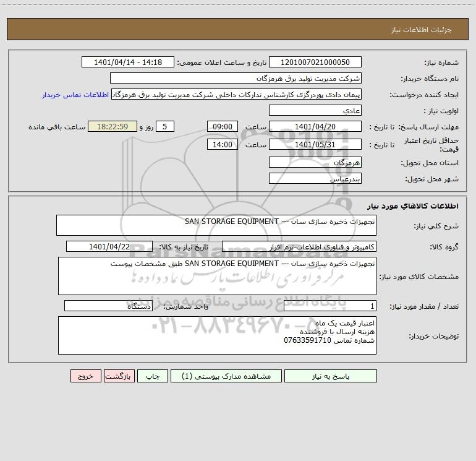476x461 pixels.
Task: Open اطلاعات تماس خریدار link
Action: (75, 95)
